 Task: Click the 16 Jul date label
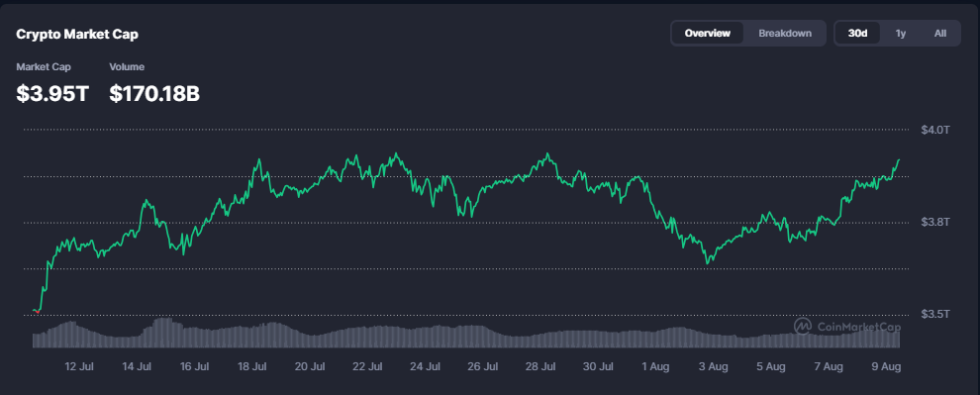coord(194,367)
